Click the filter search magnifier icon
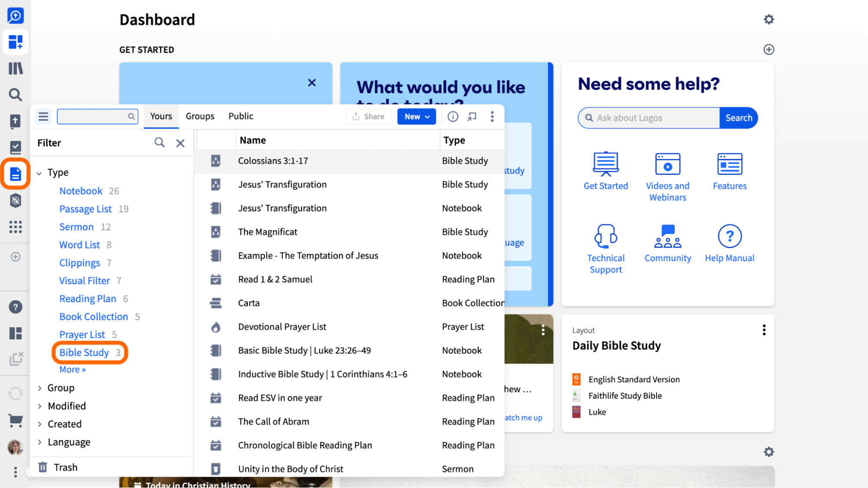Viewport: 868px width, 488px height. [160, 143]
